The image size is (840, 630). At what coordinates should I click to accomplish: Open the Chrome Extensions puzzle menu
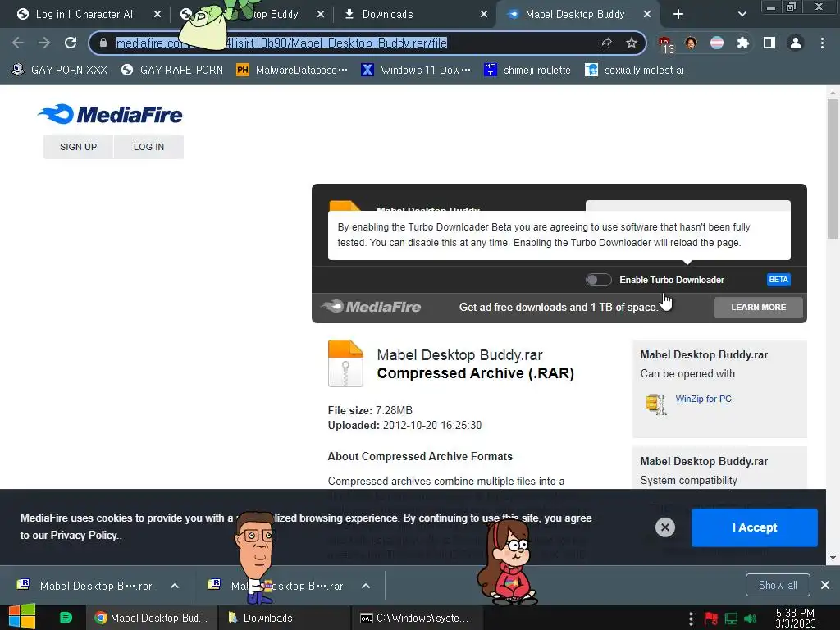coord(743,43)
